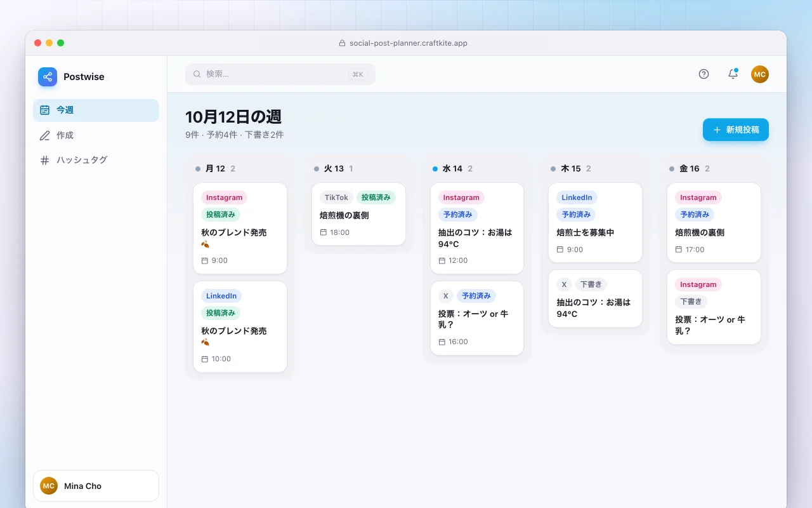Click the X tag on Wednesday's poll post
Image resolution: width=812 pixels, height=508 pixels.
point(446,296)
